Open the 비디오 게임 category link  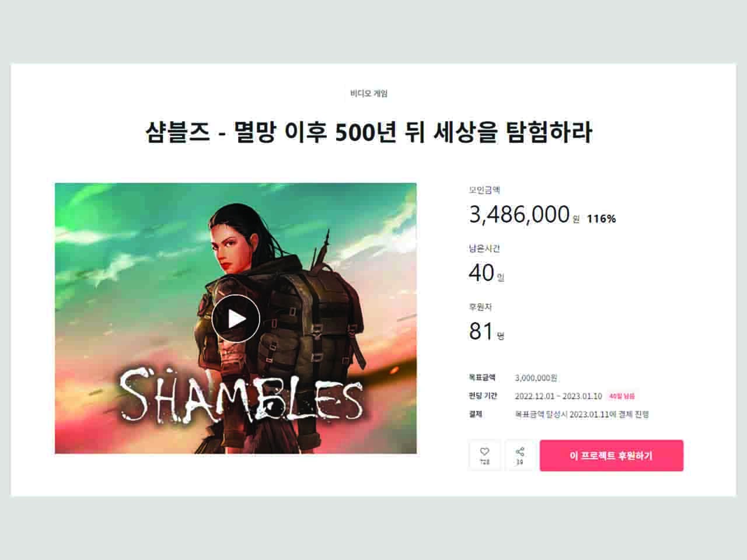point(369,93)
